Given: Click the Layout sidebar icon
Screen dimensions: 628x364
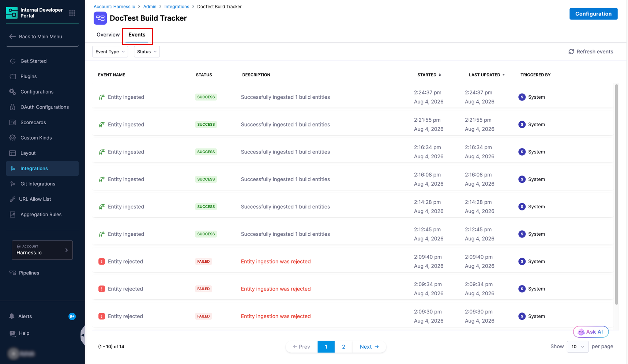Looking at the screenshot, I should pos(13,153).
